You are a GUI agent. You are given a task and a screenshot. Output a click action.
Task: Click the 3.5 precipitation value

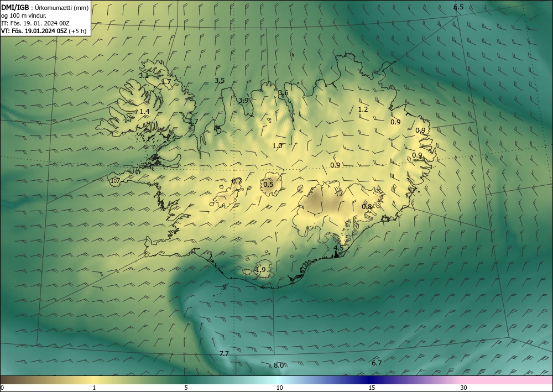click(x=220, y=81)
